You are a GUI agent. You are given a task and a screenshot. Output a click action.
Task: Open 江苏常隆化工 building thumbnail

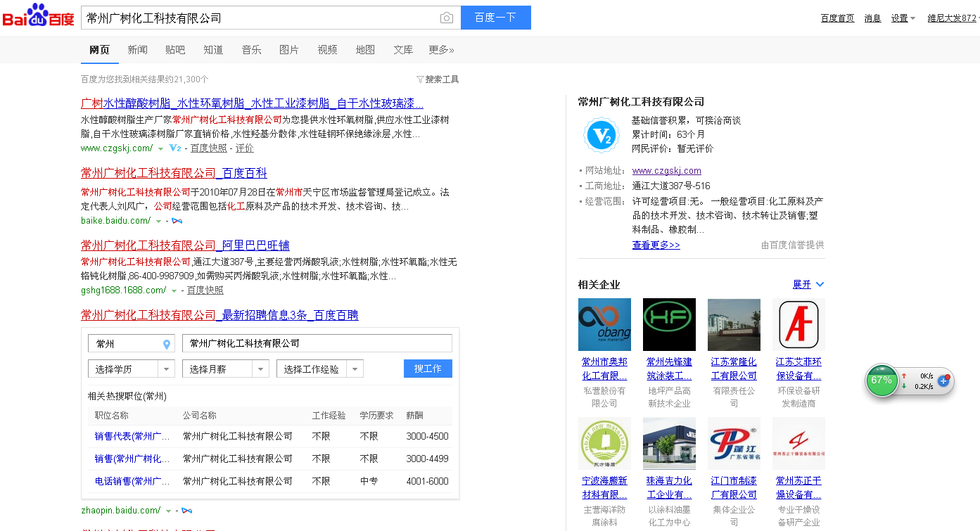(x=734, y=324)
